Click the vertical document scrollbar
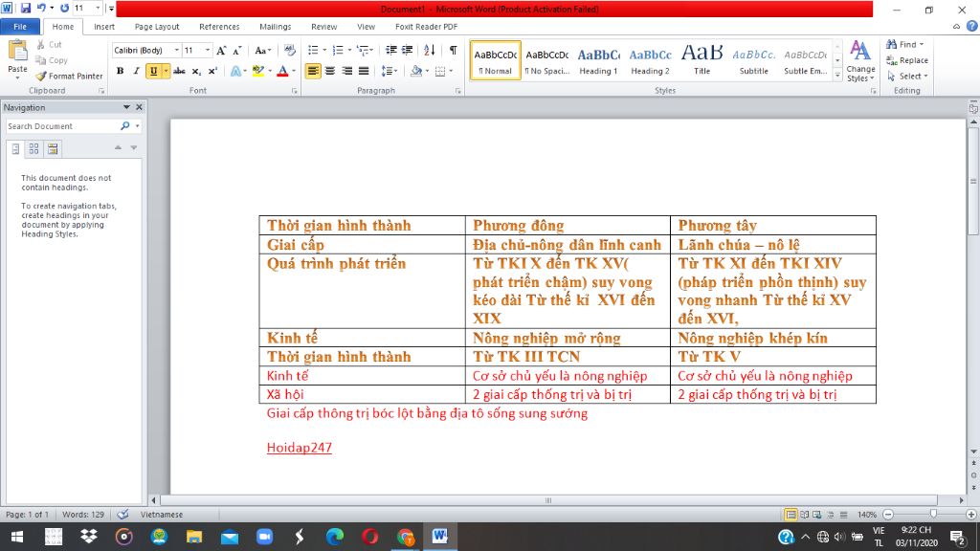 [973, 182]
